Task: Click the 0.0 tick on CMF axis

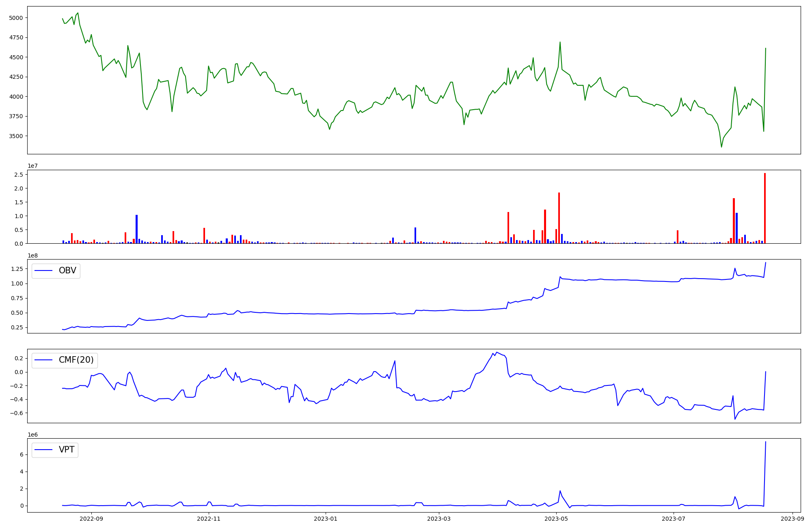Action: coord(18,372)
